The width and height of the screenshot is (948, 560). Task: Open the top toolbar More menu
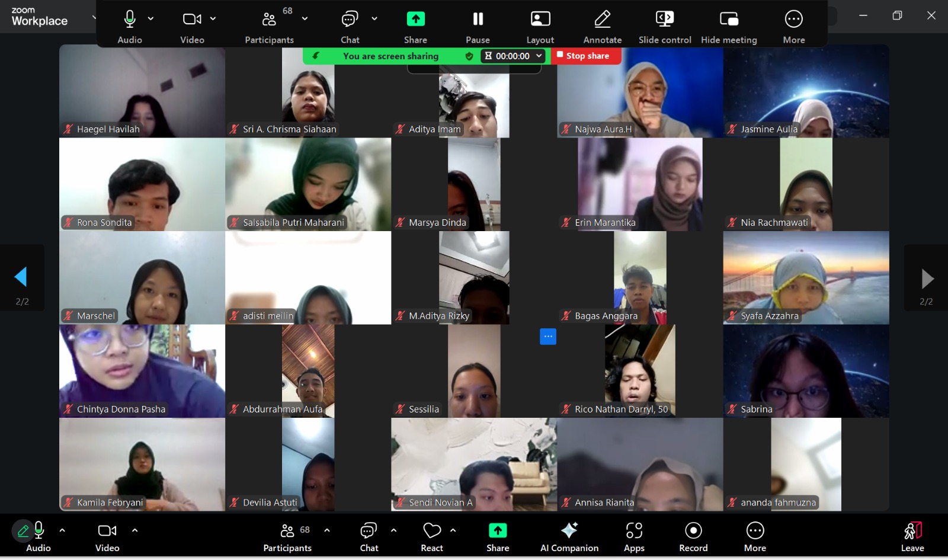tap(793, 20)
